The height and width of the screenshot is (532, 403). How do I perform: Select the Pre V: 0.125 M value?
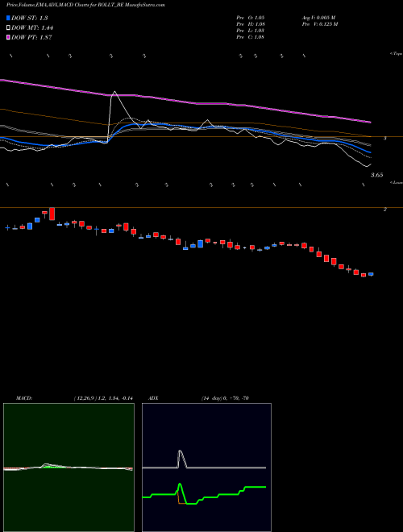click(x=320, y=24)
